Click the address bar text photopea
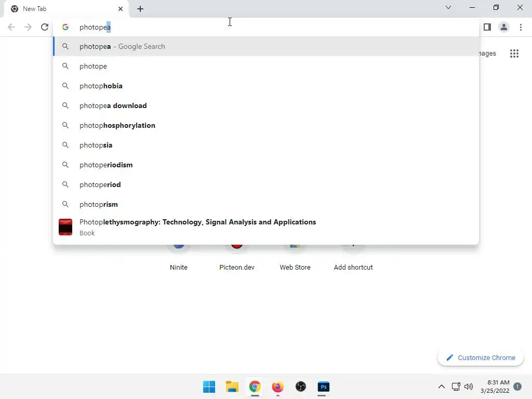This screenshot has height=399, width=532. 95,27
